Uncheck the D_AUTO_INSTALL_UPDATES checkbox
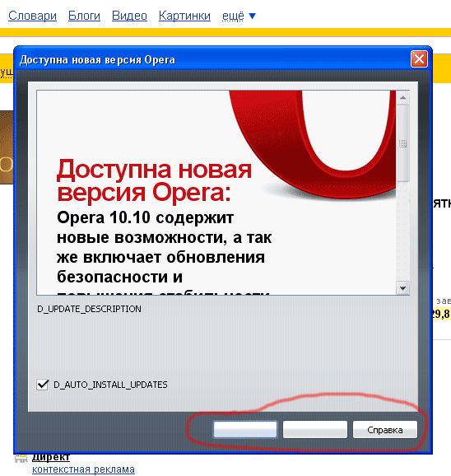451x476 pixels. 43,385
